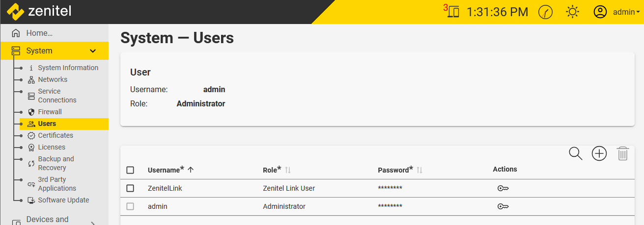This screenshot has width=644, height=225.
Task: Collapse the System menu section
Action: click(x=93, y=51)
